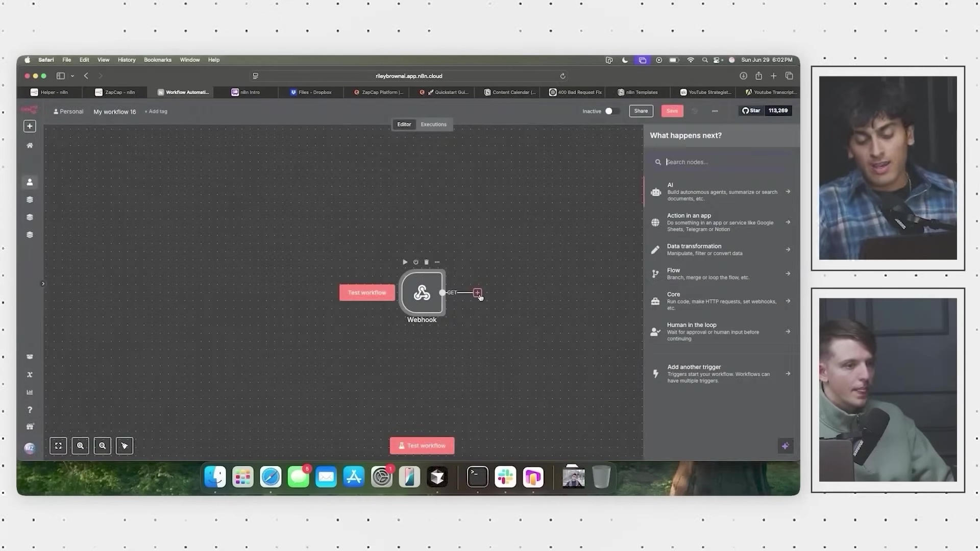Click the Safari address bar URL
This screenshot has height=551, width=980.
pos(409,76)
